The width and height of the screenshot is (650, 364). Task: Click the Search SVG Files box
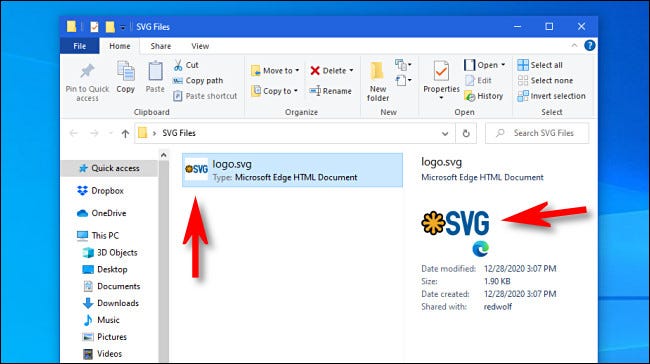[537, 133]
